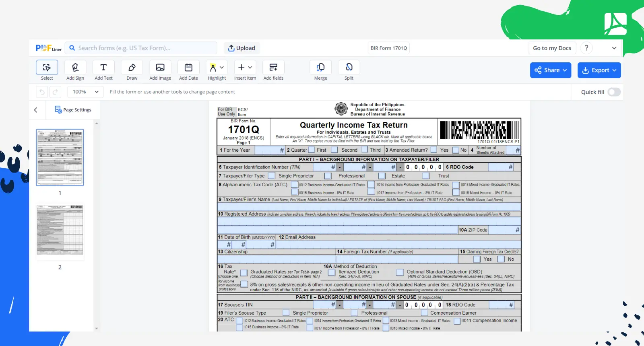The height and width of the screenshot is (346, 644).
Task: Click the Merge documents icon
Action: point(320,68)
